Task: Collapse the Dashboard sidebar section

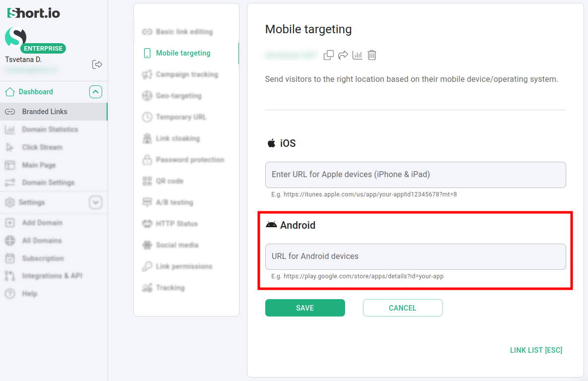Action: tap(95, 91)
